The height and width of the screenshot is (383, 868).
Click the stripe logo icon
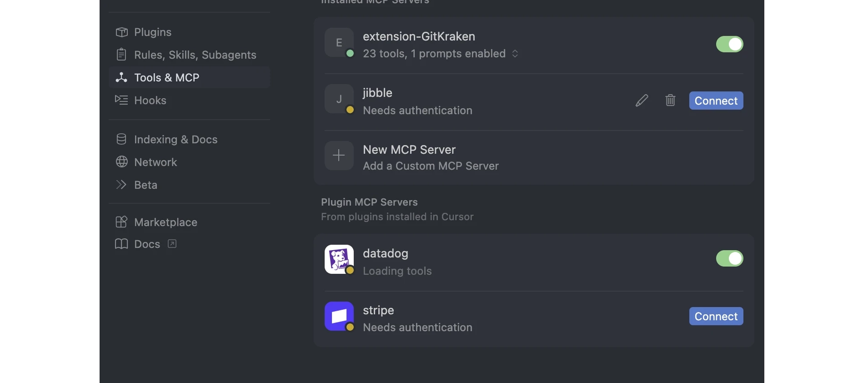click(339, 316)
